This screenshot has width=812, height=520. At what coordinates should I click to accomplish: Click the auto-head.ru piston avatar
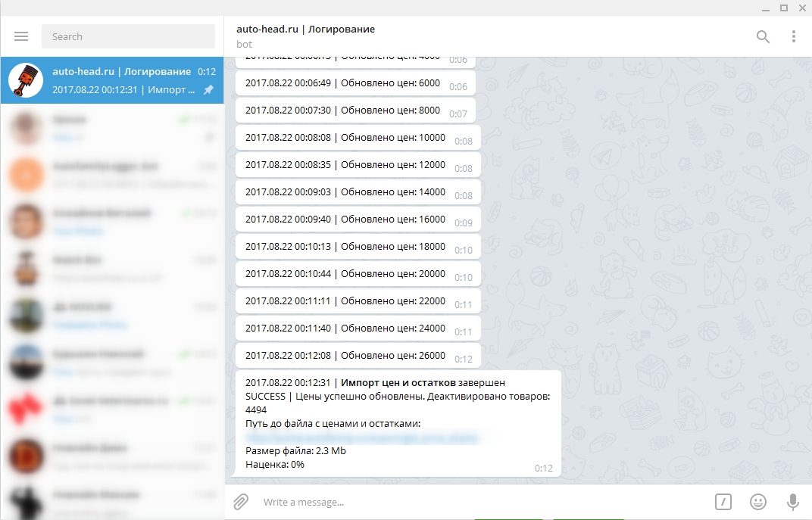(26, 80)
